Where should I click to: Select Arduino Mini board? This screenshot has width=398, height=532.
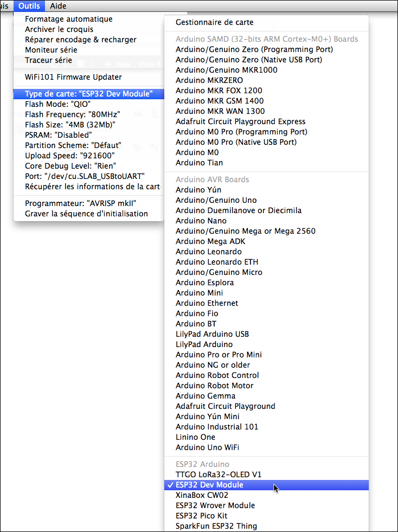pyautogui.click(x=266, y=293)
